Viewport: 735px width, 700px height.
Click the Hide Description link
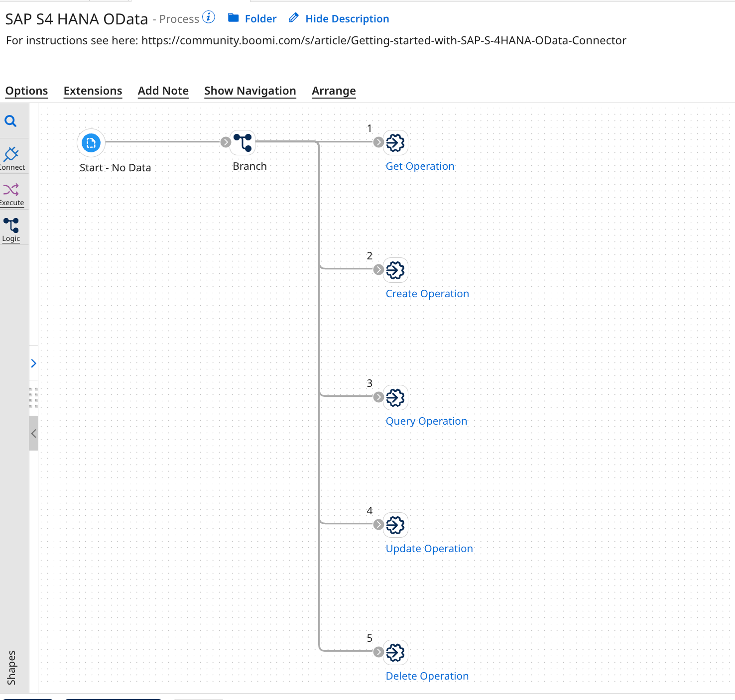click(x=347, y=18)
